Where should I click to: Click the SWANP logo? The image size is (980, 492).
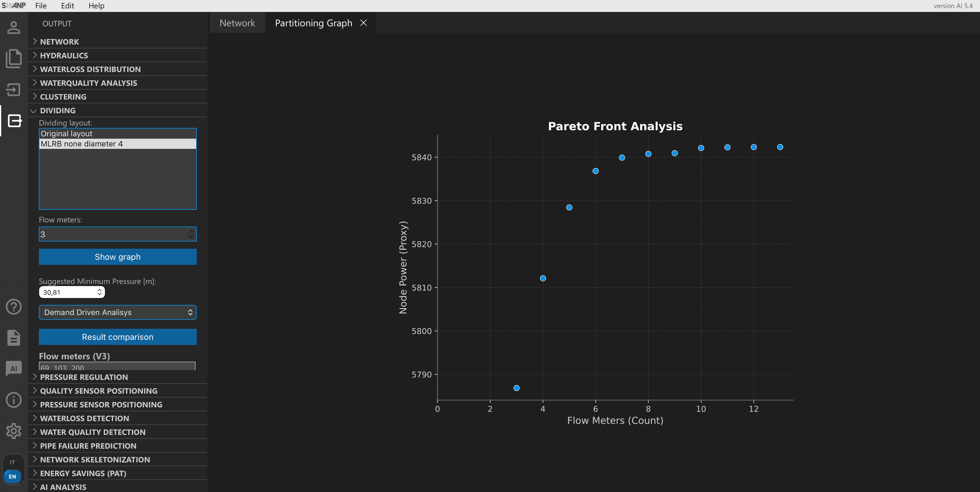(x=14, y=5)
